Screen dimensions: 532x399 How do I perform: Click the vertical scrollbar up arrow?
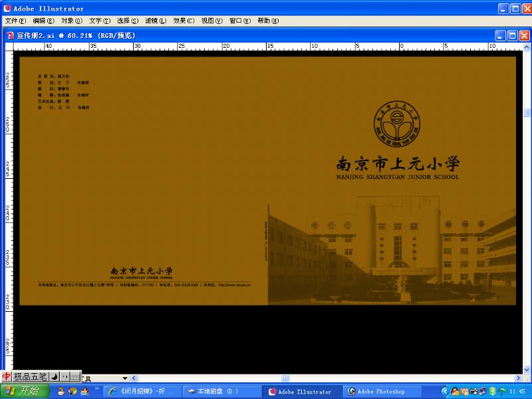coord(527,47)
